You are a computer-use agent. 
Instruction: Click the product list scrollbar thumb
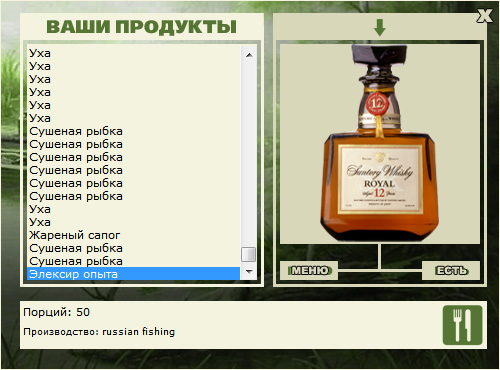(x=249, y=255)
